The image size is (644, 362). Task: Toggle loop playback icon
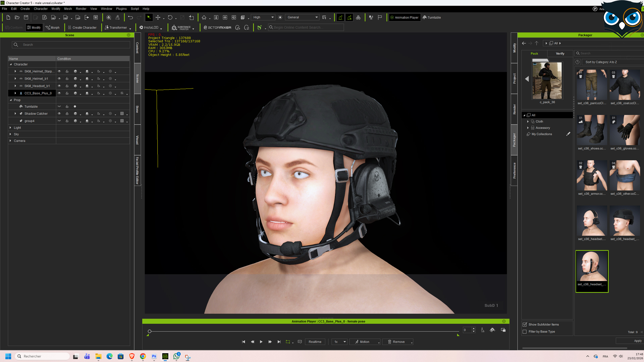pos(288,342)
